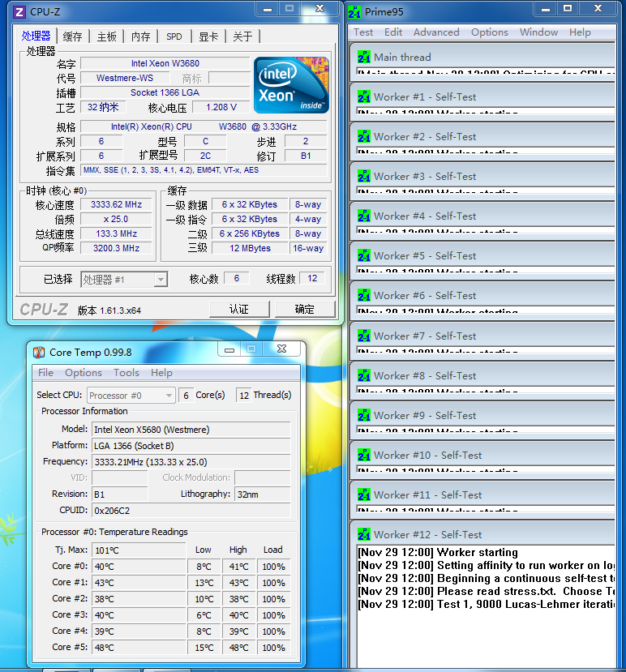
Task: Click the Worker #1 Self-Test icon
Action: pyautogui.click(x=364, y=96)
